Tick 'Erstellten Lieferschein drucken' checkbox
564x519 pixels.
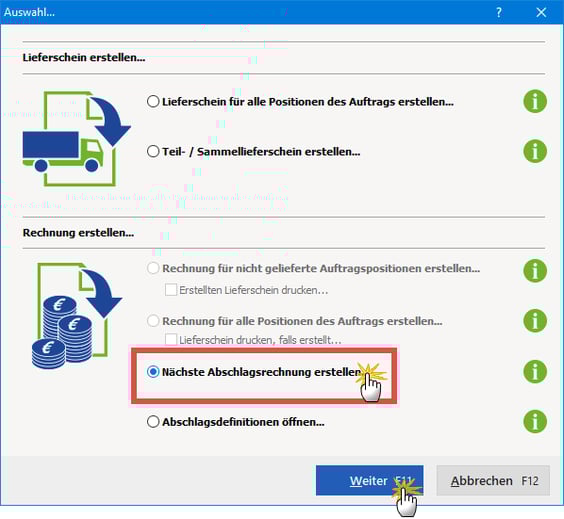point(170,290)
